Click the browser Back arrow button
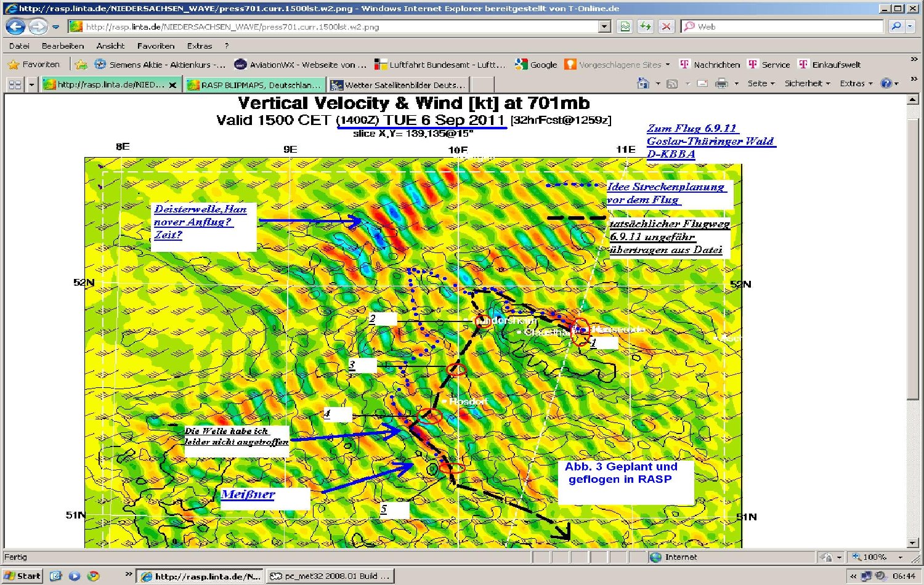This screenshot has height=585, width=924. point(15,26)
